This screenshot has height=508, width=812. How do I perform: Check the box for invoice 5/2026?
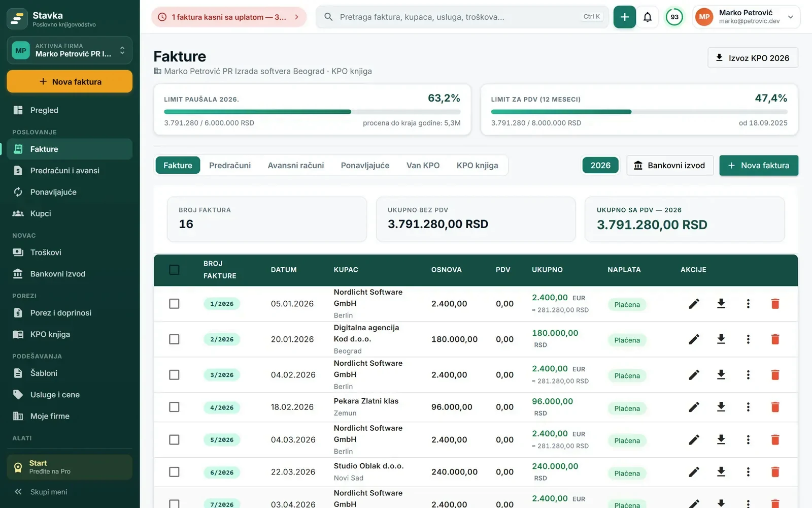174,440
